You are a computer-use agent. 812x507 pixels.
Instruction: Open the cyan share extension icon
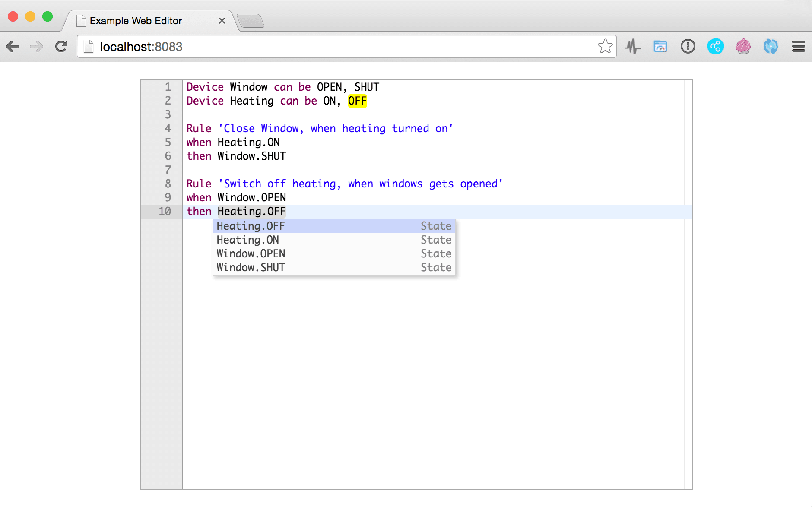[x=716, y=46]
